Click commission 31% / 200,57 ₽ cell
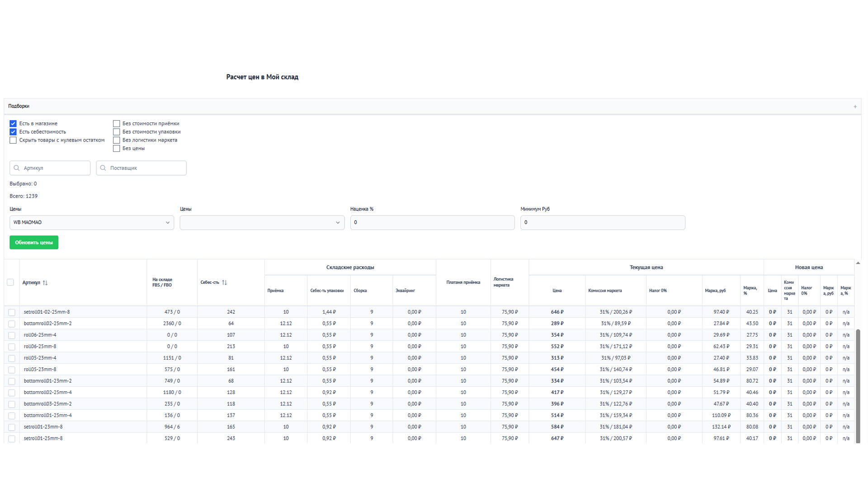The width and height of the screenshot is (868, 488). point(616,438)
